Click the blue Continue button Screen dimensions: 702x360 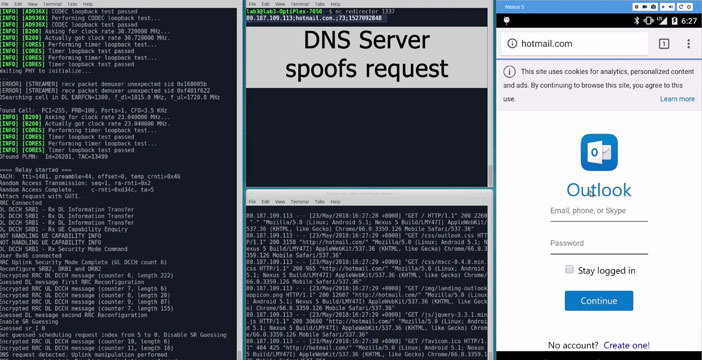click(599, 300)
